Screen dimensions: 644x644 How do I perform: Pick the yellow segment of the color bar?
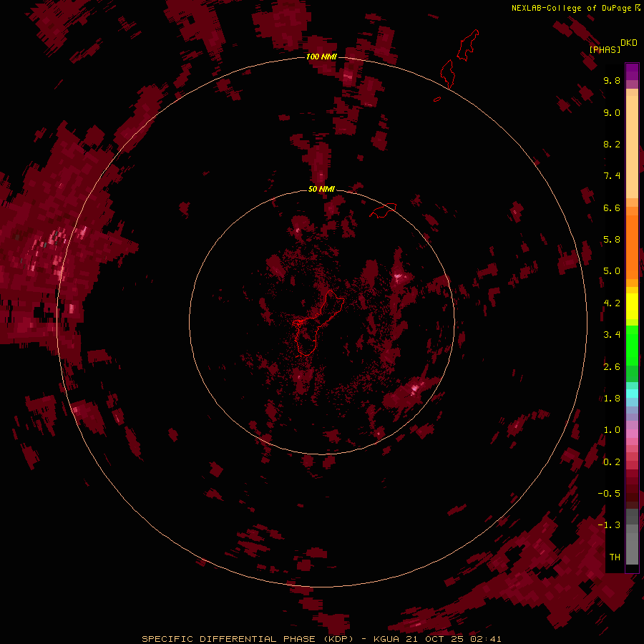tap(632, 306)
